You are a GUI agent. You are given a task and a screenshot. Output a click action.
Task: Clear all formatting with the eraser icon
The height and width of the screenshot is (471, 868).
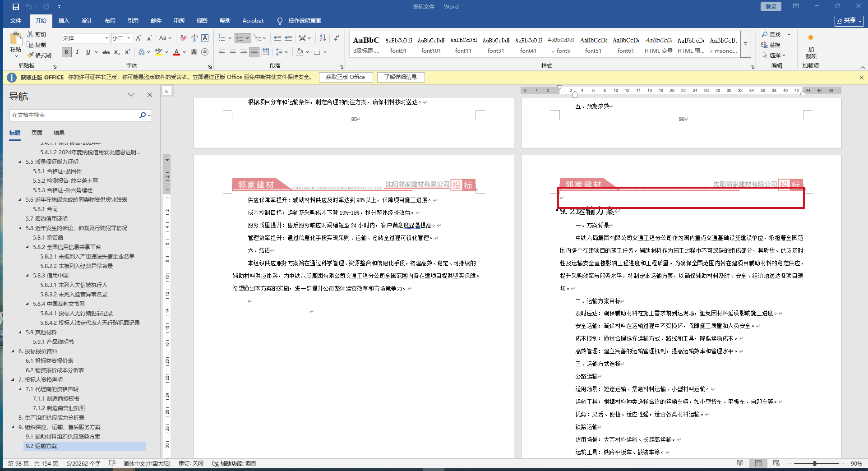click(183, 38)
